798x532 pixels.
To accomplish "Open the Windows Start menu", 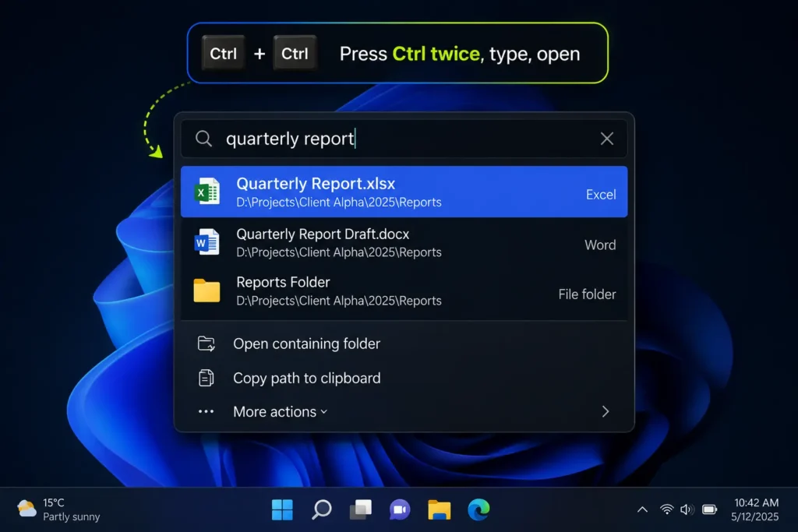I will tap(282, 509).
